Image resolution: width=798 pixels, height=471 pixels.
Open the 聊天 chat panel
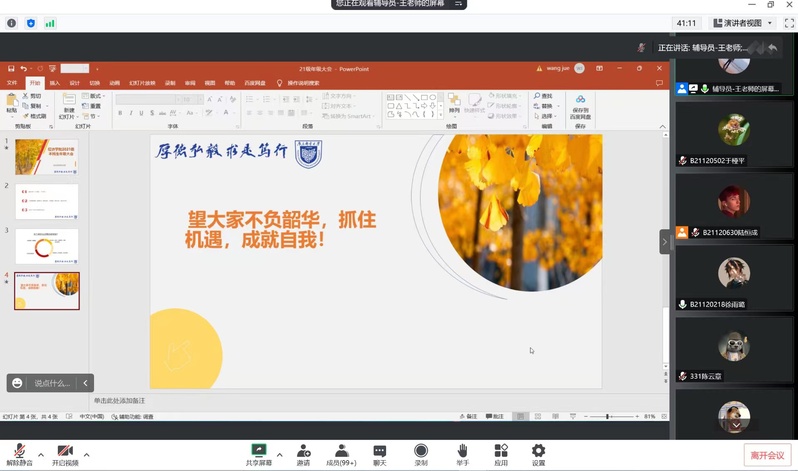pos(380,452)
